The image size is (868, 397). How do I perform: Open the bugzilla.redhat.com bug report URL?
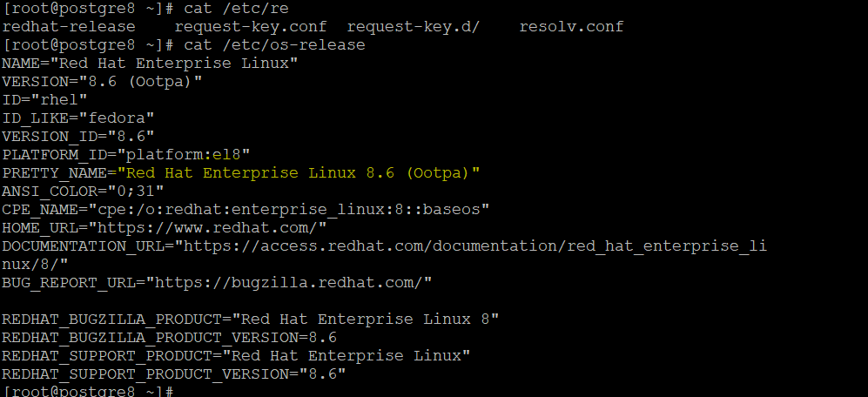coord(289,282)
